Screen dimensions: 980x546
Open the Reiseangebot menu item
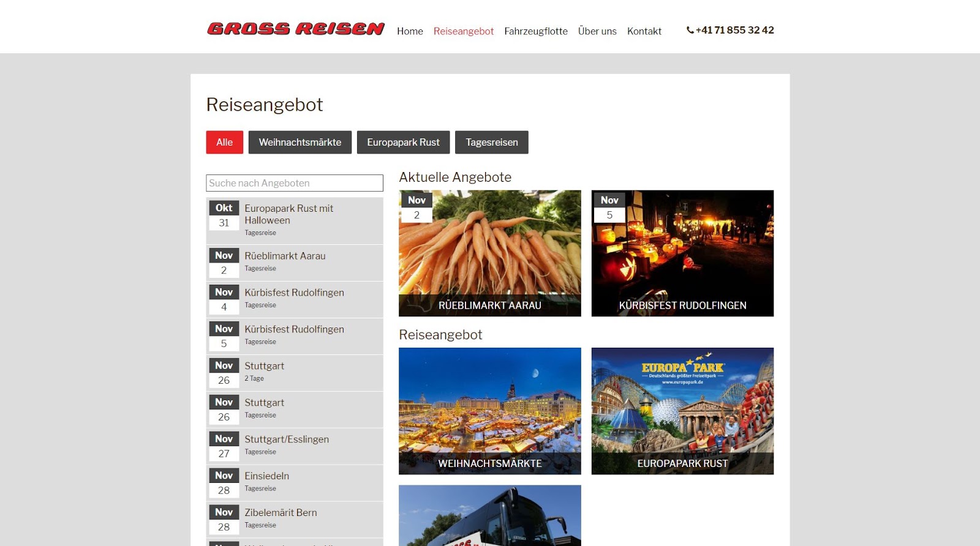pyautogui.click(x=464, y=31)
